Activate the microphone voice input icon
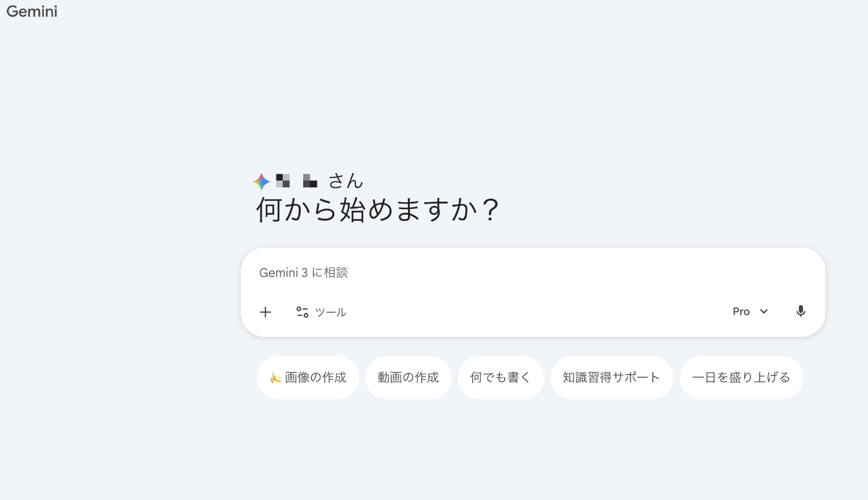This screenshot has width=868, height=500. [x=800, y=311]
